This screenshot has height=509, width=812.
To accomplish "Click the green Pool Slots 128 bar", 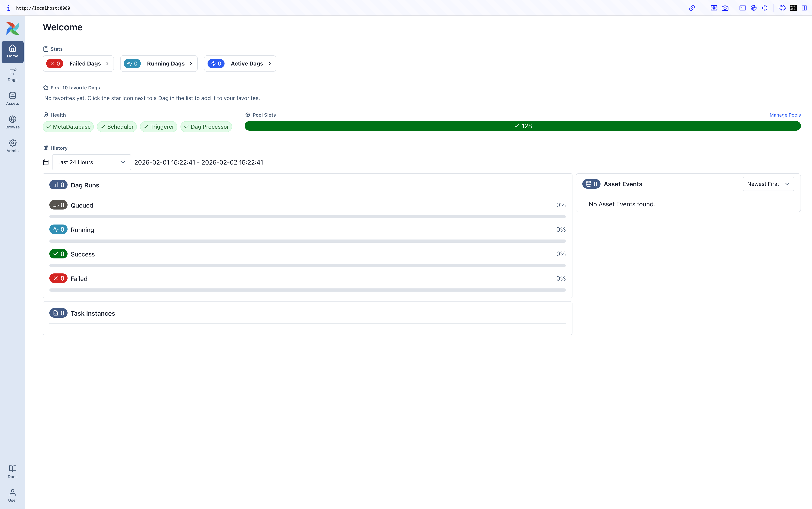I will pyautogui.click(x=522, y=126).
